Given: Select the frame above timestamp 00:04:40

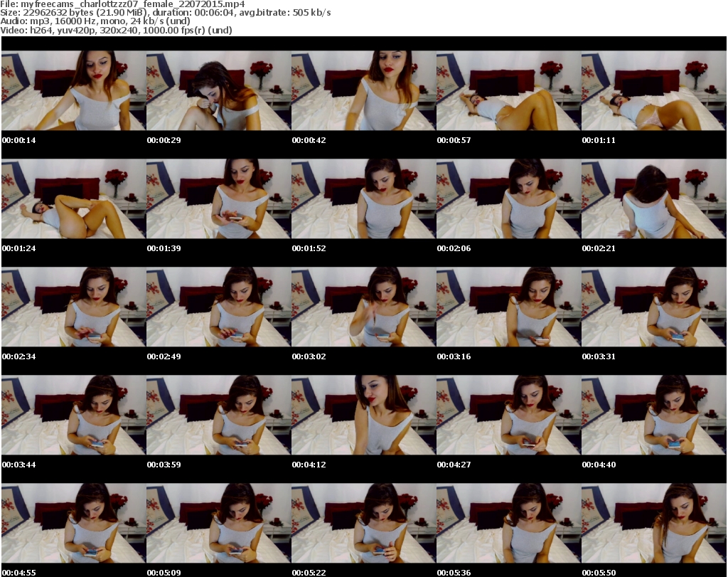Looking at the screenshot, I should pyautogui.click(x=653, y=415).
